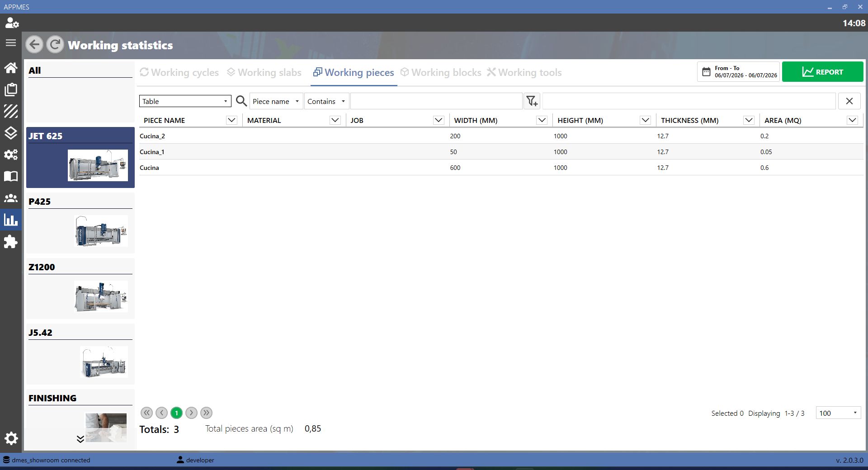Click the search text input field
Viewport: 868px width, 470px height.
click(436, 101)
